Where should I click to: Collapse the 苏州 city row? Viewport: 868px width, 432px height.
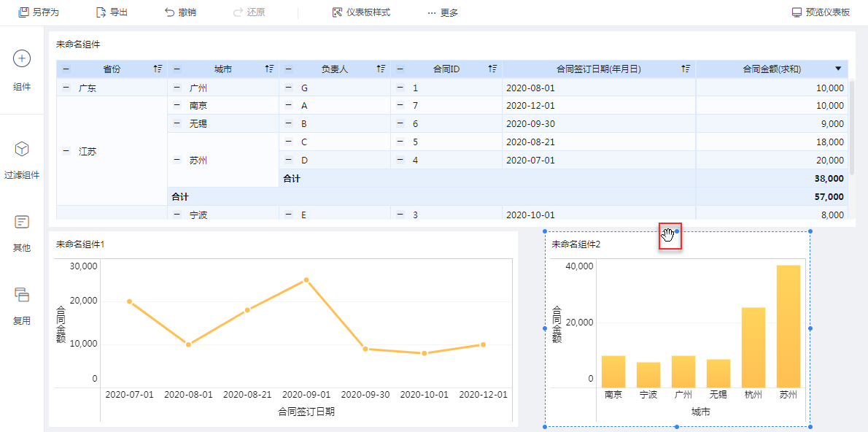(177, 160)
